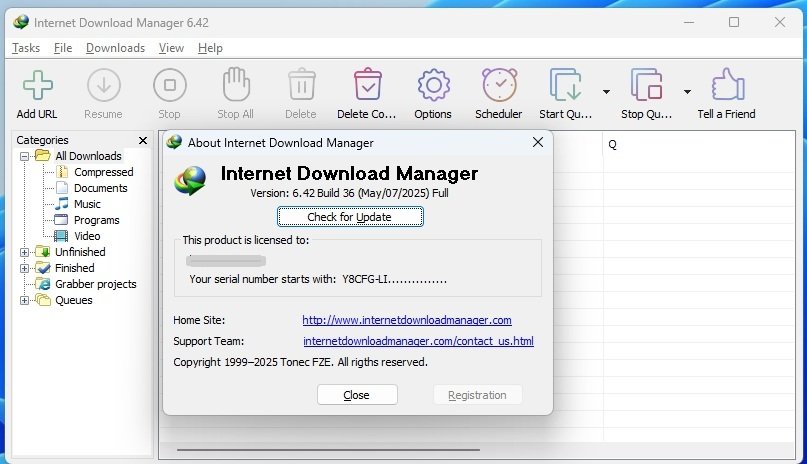Click the IDM logo in About dialog

pyautogui.click(x=190, y=181)
